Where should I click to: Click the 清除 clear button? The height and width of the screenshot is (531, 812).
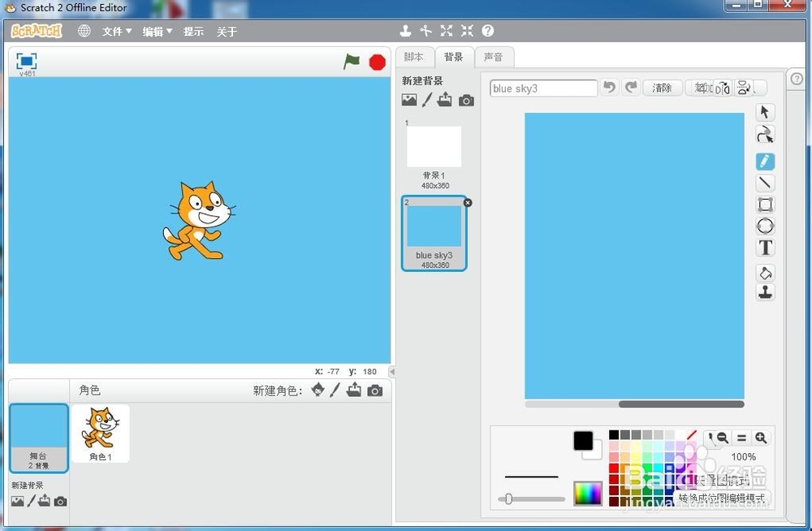tap(661, 88)
